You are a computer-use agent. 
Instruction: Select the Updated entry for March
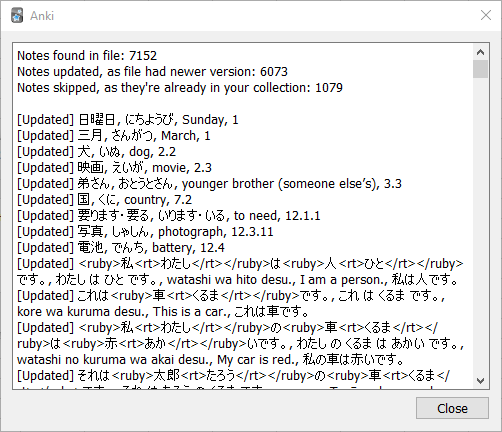pos(114,136)
